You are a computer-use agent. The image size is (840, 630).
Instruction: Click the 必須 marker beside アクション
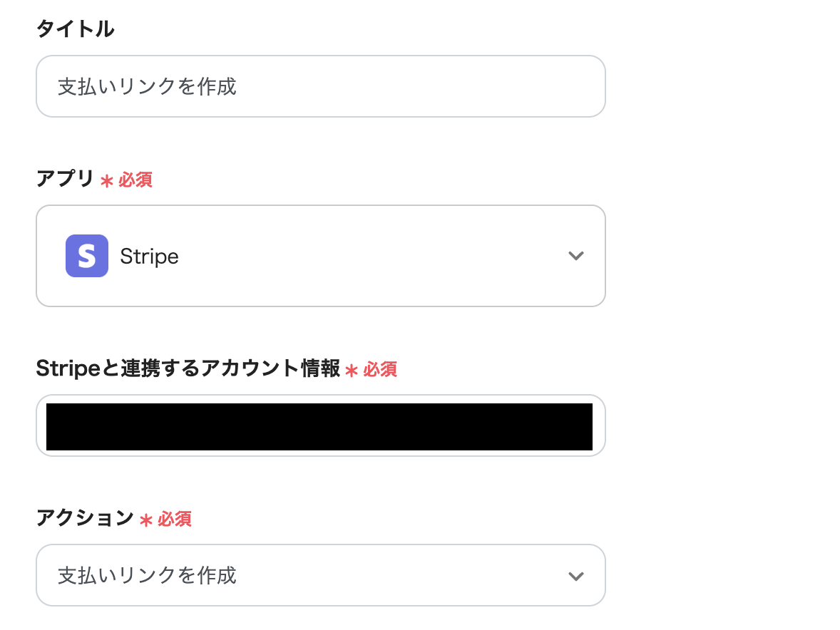pos(175,519)
